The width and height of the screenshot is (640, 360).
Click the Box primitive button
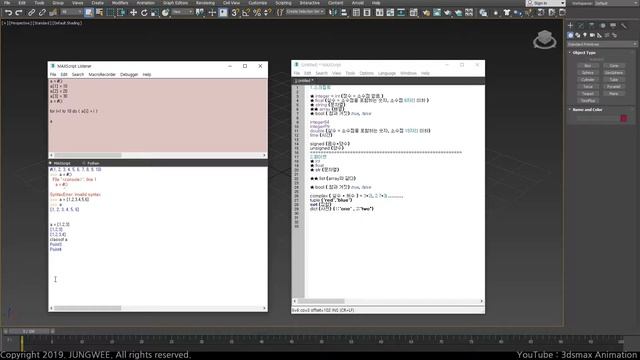(x=588, y=66)
